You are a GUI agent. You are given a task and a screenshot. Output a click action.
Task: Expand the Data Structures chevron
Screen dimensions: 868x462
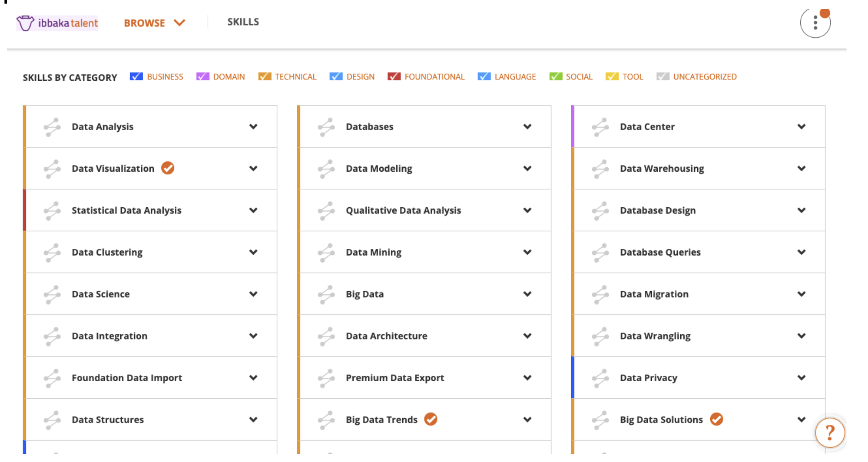(253, 420)
